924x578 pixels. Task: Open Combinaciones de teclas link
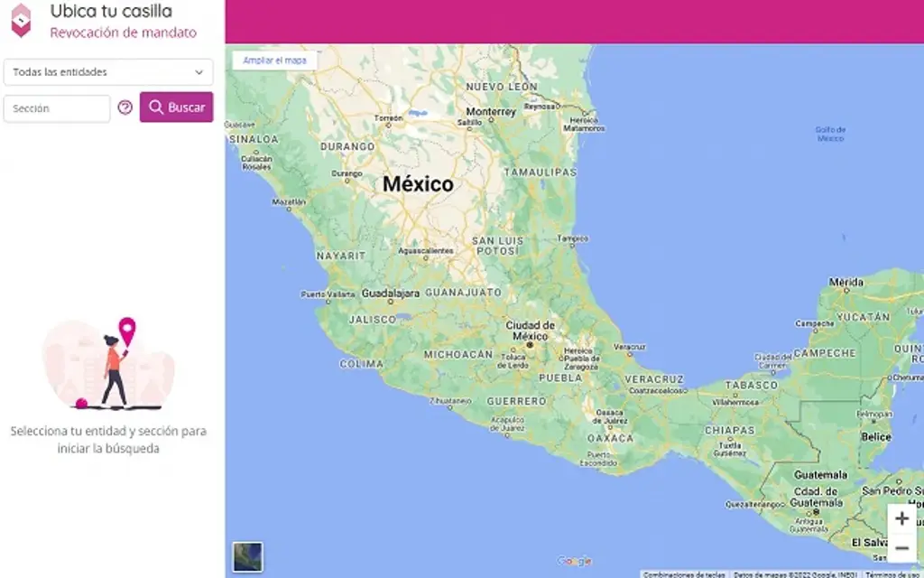click(684, 573)
